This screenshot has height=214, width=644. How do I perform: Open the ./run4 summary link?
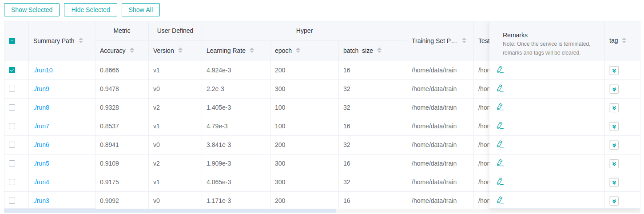pyautogui.click(x=41, y=182)
